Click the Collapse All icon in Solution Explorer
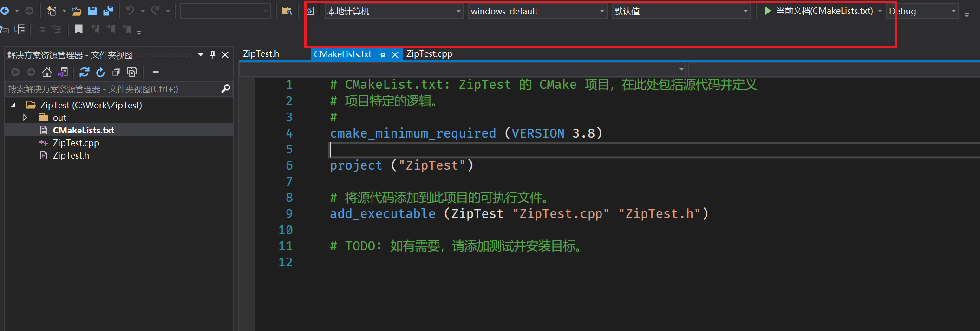Image resolution: width=980 pixels, height=331 pixels. point(116,72)
